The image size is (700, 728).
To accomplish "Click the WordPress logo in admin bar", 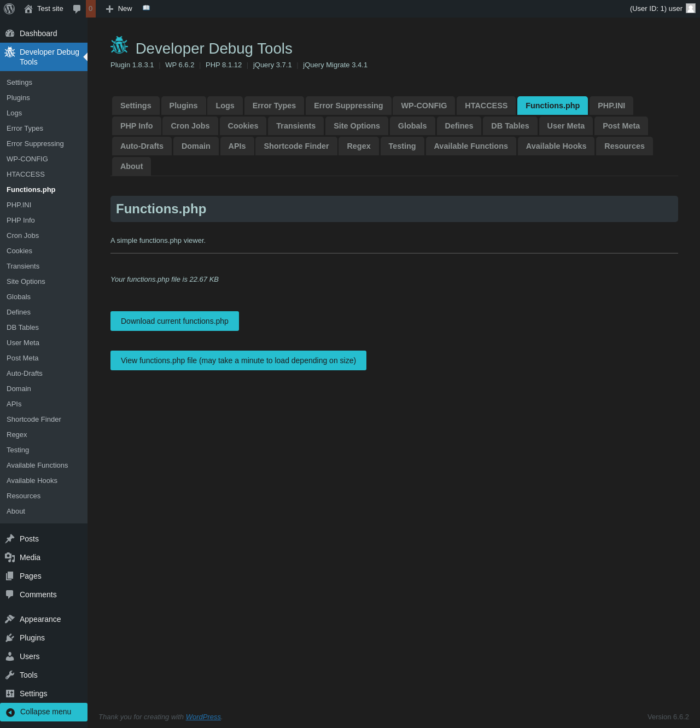I will [x=9, y=9].
